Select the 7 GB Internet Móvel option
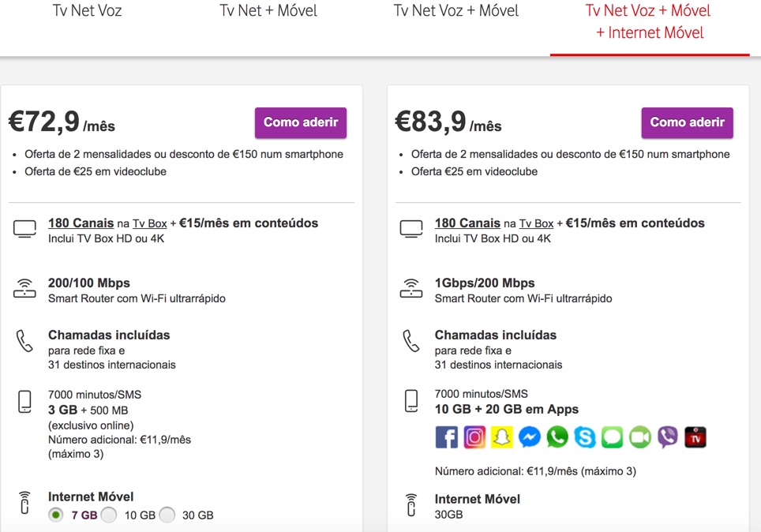 click(56, 515)
